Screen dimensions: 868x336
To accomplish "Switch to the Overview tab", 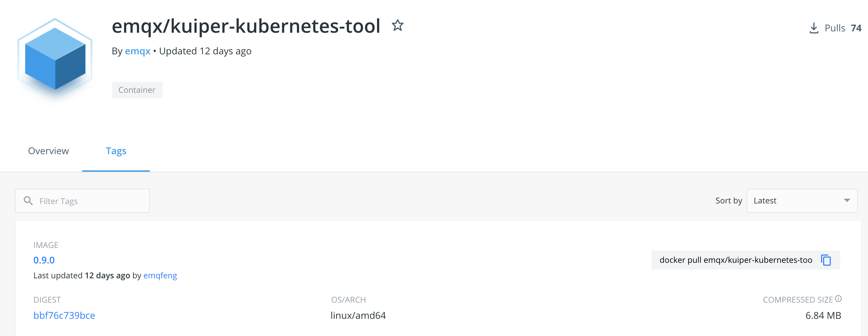I will 48,151.
